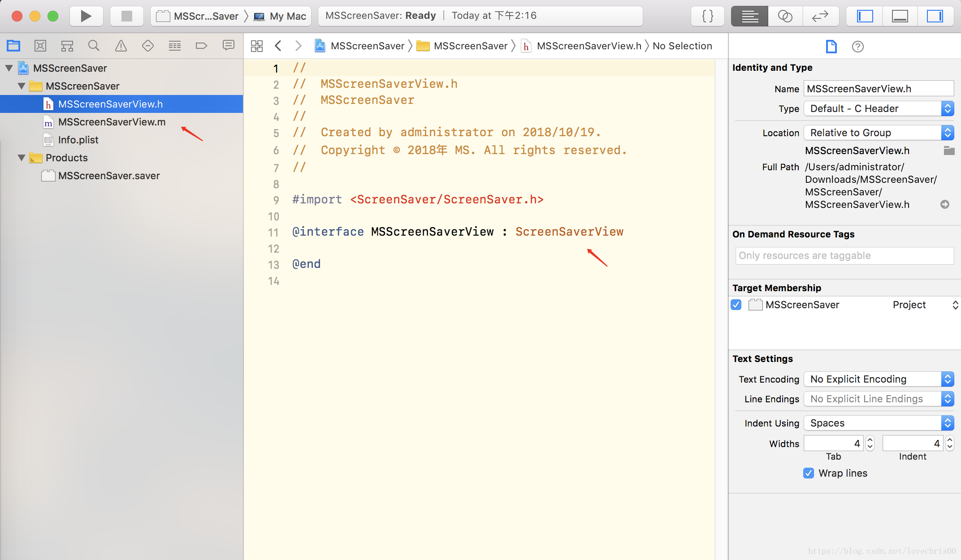Open the Quick Help inspector
The height and width of the screenshot is (560, 961).
tap(857, 47)
